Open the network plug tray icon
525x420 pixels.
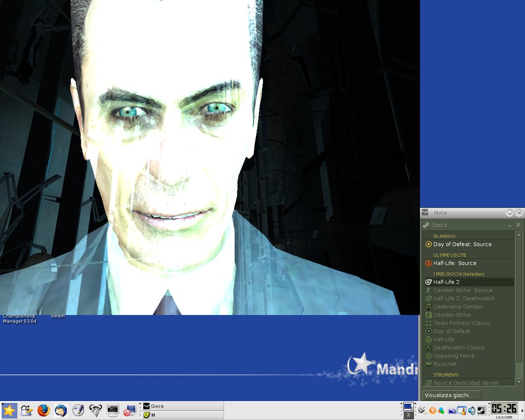[x=422, y=410]
